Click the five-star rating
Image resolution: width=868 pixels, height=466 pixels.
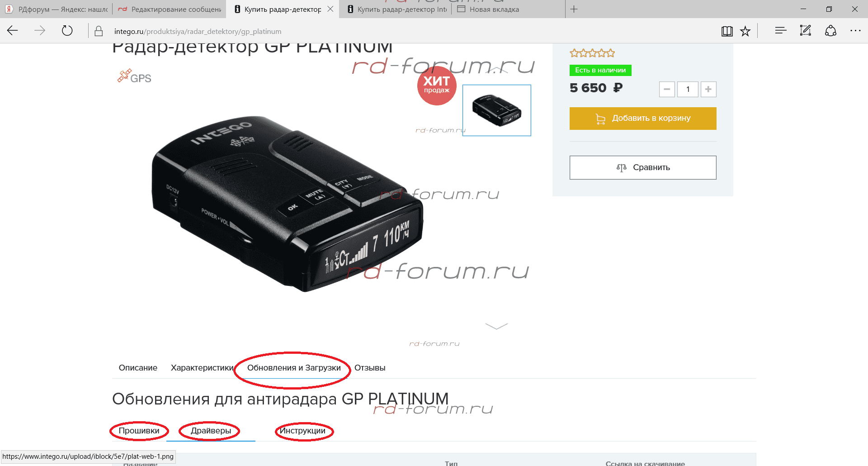[x=592, y=53]
